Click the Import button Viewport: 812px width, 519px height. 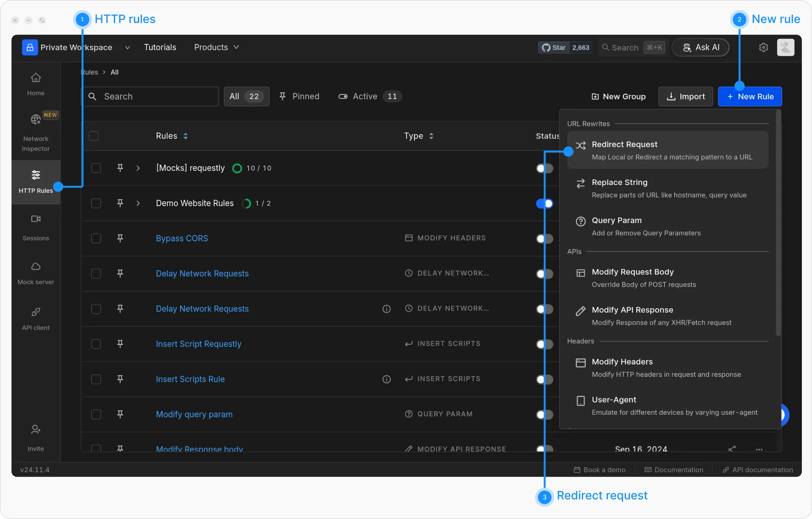686,96
